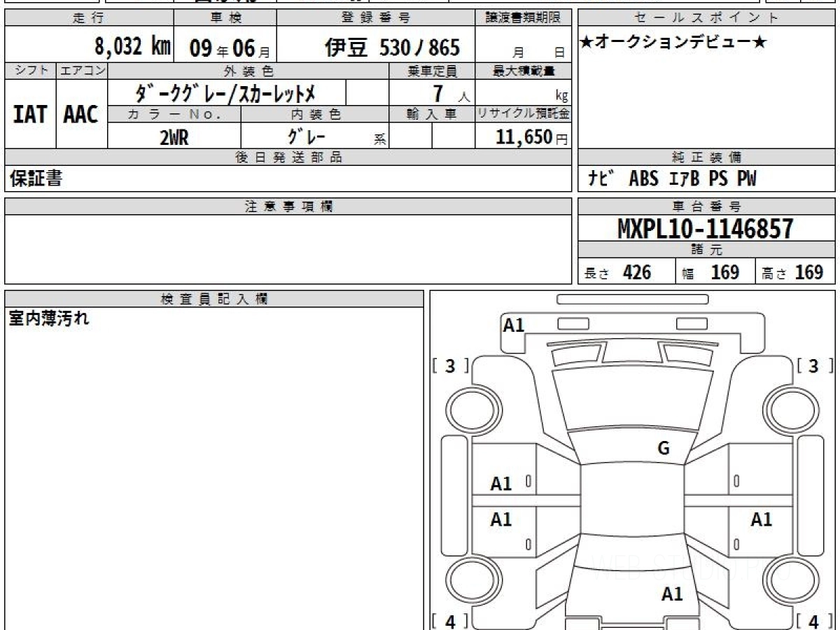Click the 保証書 entry under later-shipped parts

36,179
